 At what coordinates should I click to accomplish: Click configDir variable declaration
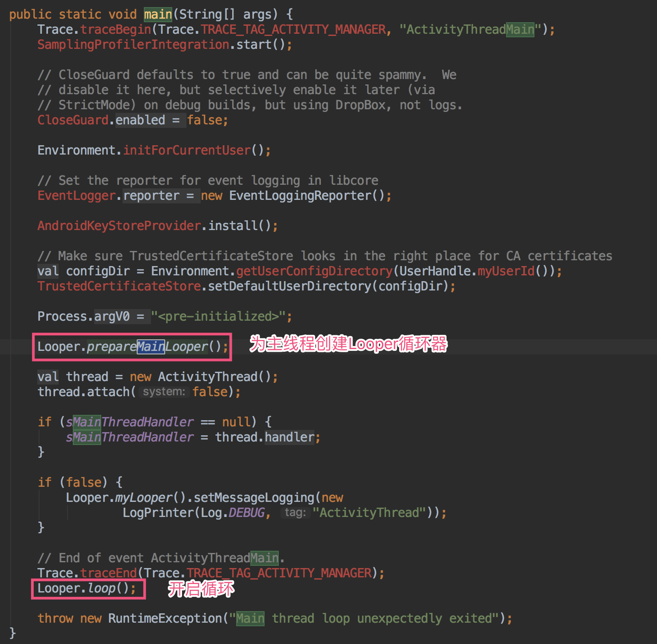(98, 271)
